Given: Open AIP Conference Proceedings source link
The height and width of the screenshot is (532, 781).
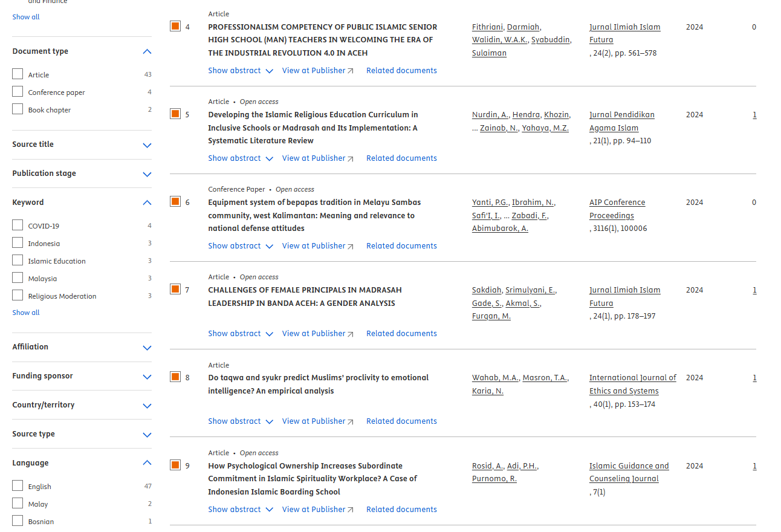Looking at the screenshot, I should pyautogui.click(x=617, y=209).
